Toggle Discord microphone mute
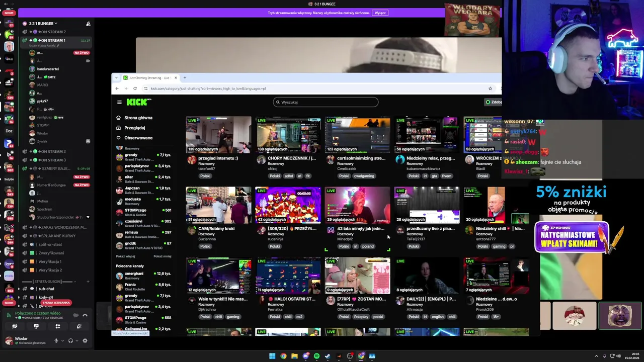 tap(56, 340)
